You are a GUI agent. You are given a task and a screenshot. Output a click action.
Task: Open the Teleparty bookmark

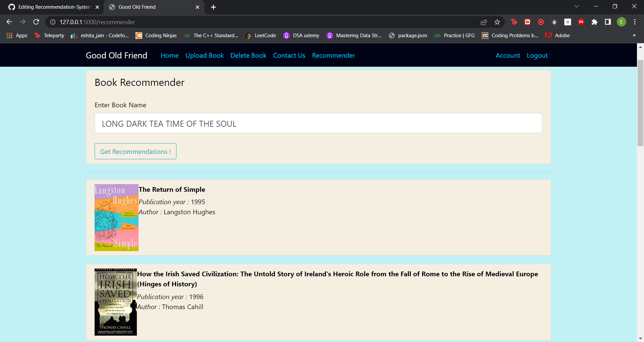pyautogui.click(x=49, y=36)
